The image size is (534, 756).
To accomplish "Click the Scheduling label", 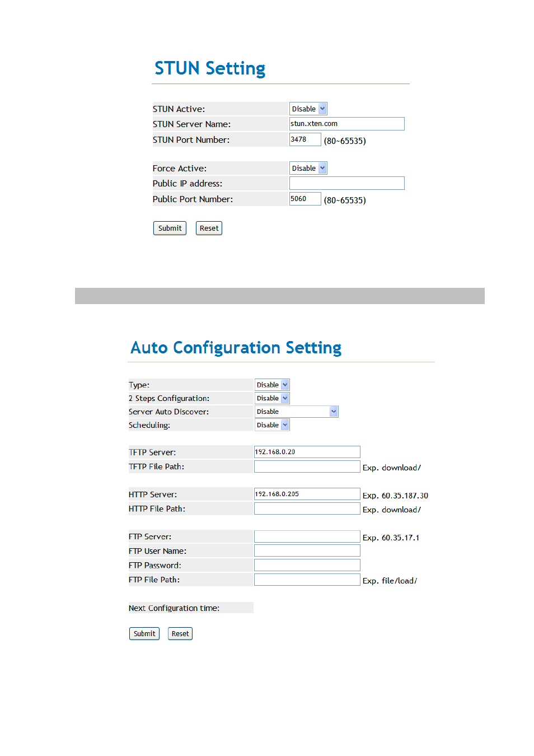I will 149,425.
